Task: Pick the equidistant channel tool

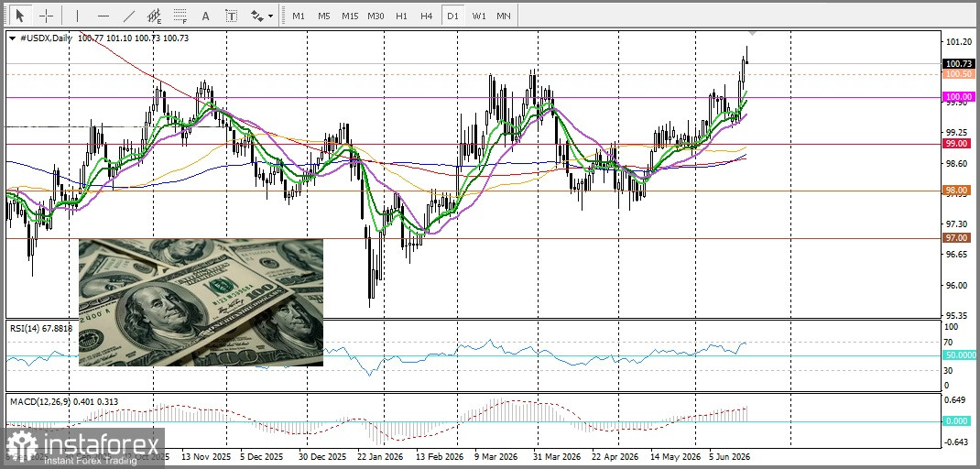Action: (155, 15)
